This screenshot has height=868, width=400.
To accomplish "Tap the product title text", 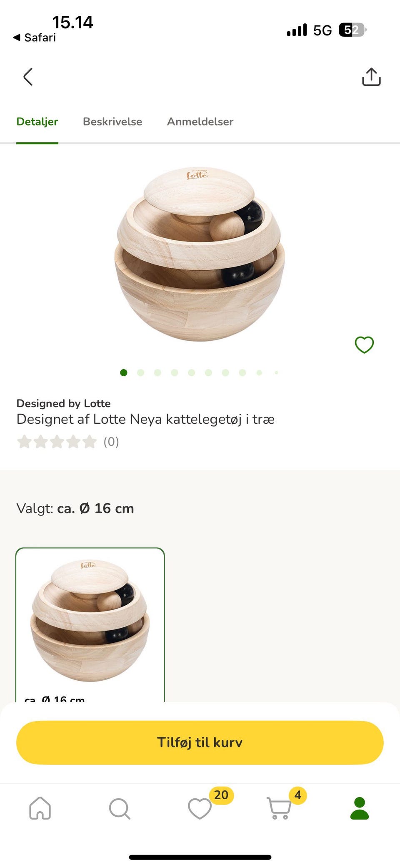I will tap(145, 419).
